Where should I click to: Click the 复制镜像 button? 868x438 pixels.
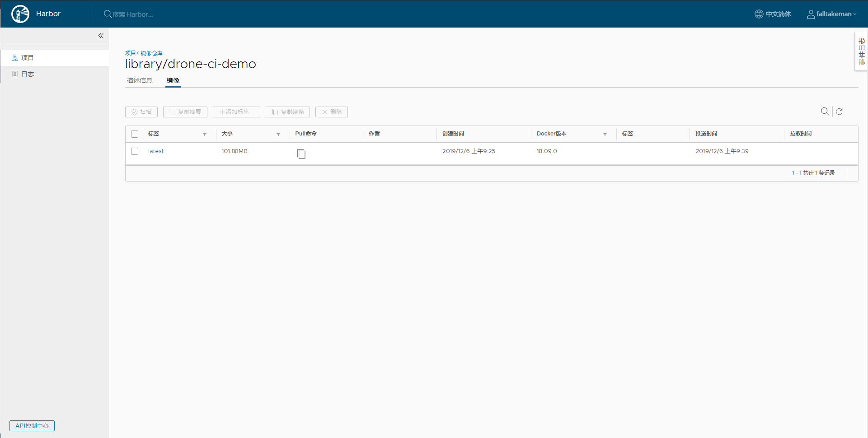pos(288,112)
